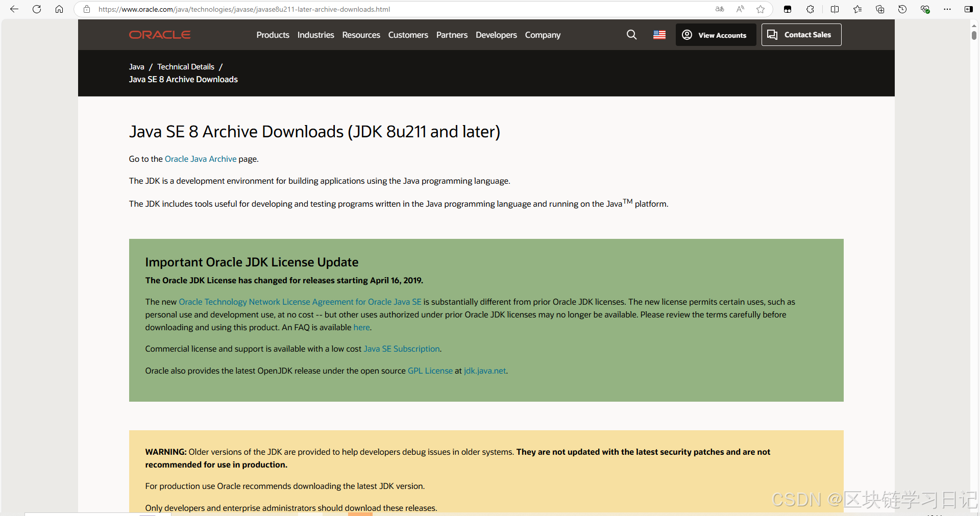Click the Contact Sales button

[801, 35]
